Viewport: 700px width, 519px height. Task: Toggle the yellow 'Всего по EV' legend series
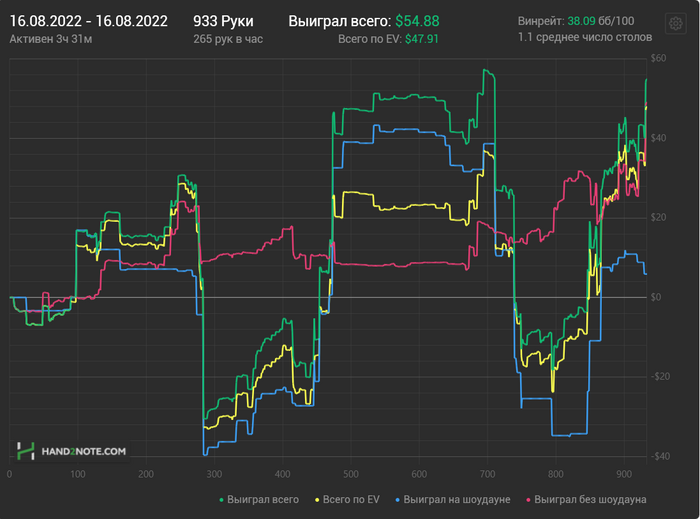point(347,499)
